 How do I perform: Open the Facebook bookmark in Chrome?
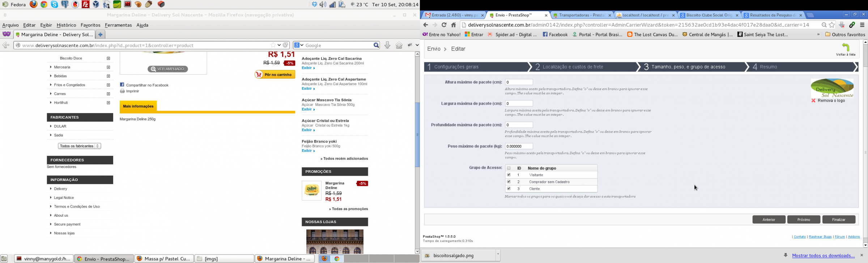pyautogui.click(x=555, y=34)
